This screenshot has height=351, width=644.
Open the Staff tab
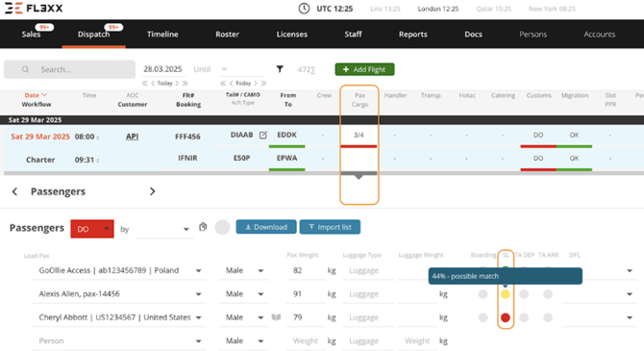click(353, 34)
